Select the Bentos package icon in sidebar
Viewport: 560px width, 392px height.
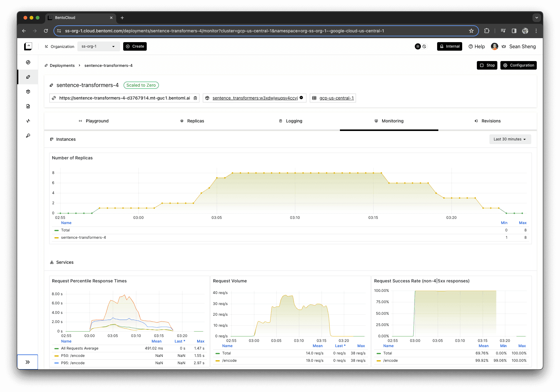pos(28,92)
